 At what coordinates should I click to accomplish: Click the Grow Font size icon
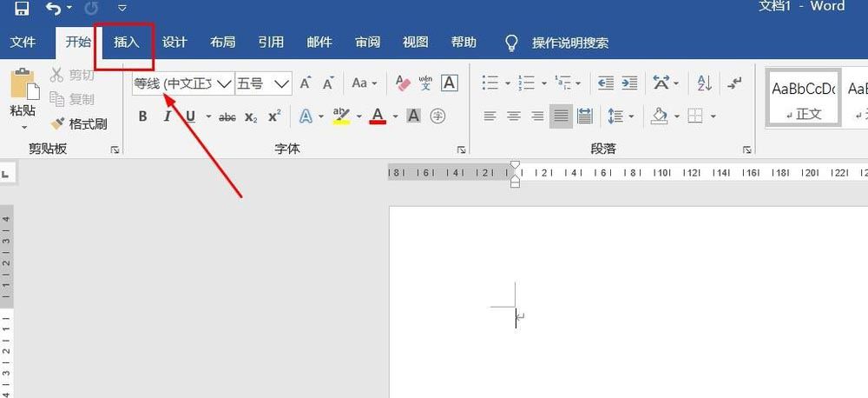306,83
